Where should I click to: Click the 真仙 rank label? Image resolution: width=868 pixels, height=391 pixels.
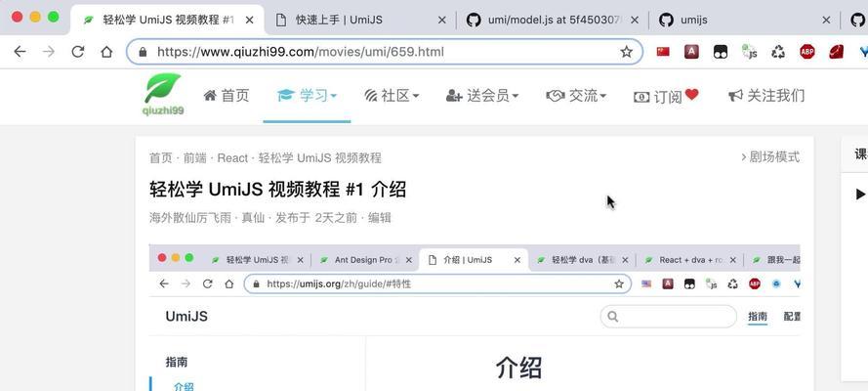(253, 218)
